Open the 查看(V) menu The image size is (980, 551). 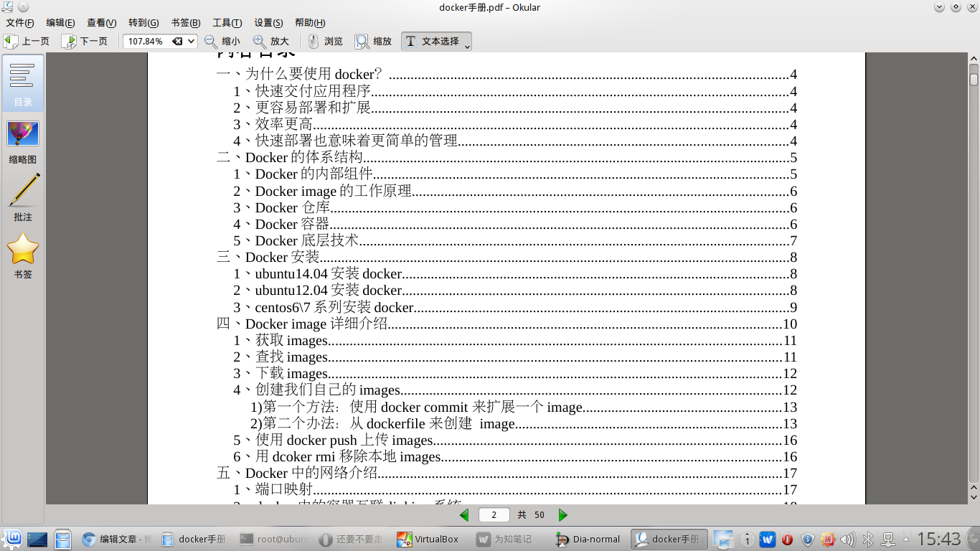(x=102, y=23)
